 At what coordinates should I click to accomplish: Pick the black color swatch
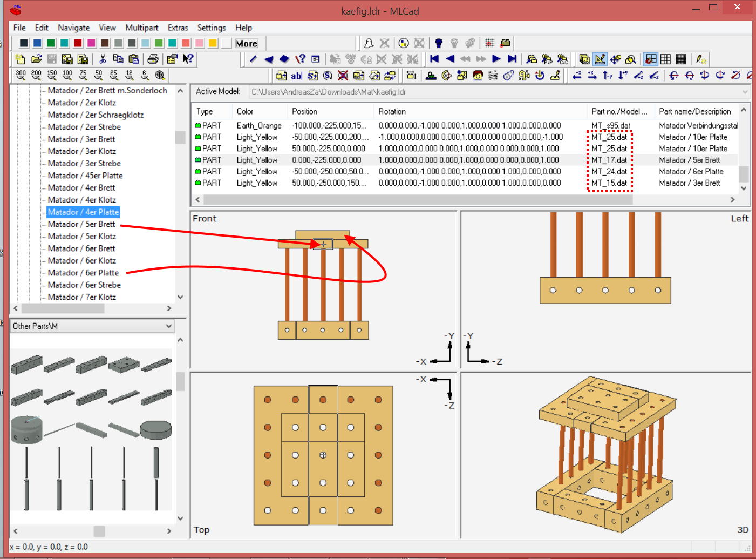24,43
